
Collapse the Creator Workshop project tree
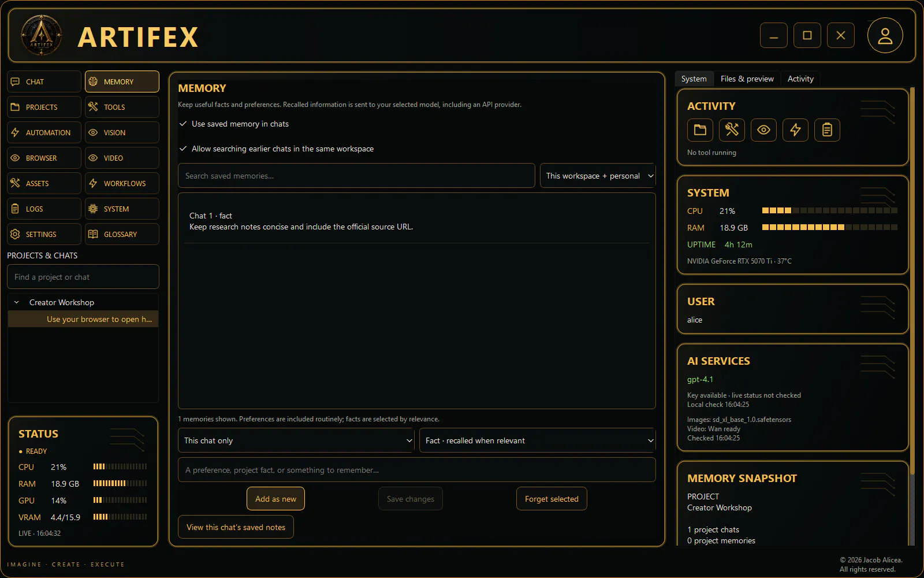(17, 302)
